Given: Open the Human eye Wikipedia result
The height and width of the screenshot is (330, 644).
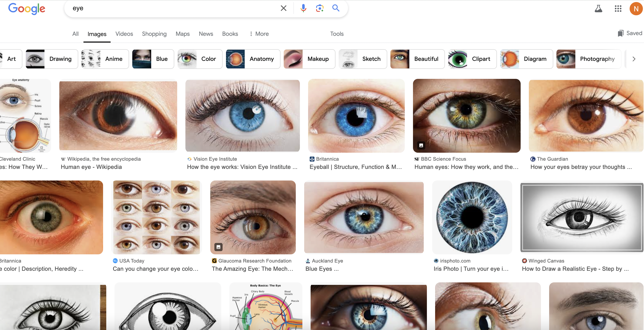Looking at the screenshot, I should 91,167.
